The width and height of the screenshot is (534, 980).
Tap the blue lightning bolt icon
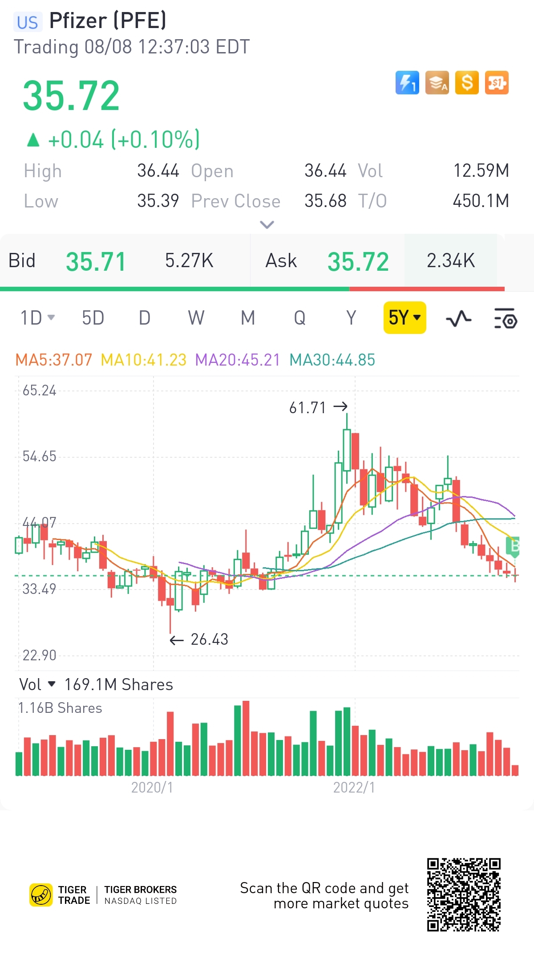coord(407,83)
